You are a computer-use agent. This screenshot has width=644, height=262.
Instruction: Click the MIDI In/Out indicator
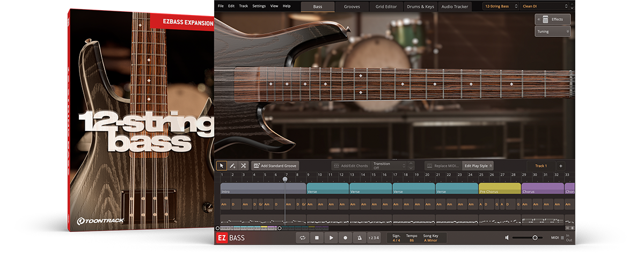568,237
